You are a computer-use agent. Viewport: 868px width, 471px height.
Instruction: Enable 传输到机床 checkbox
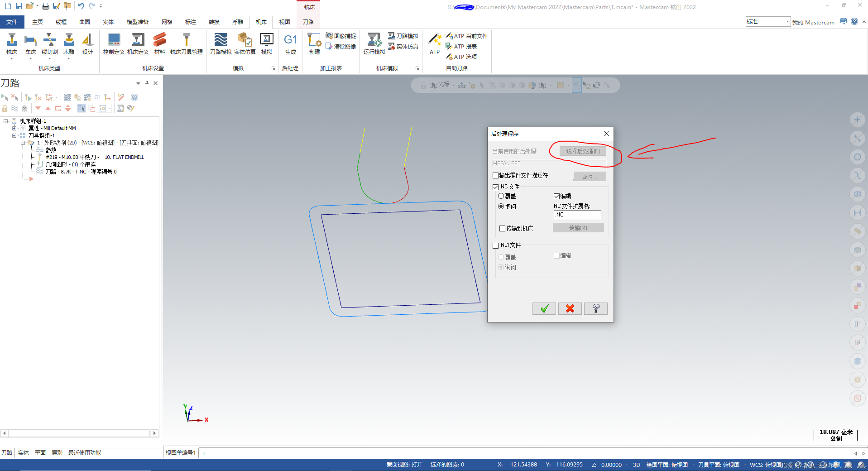click(502, 228)
